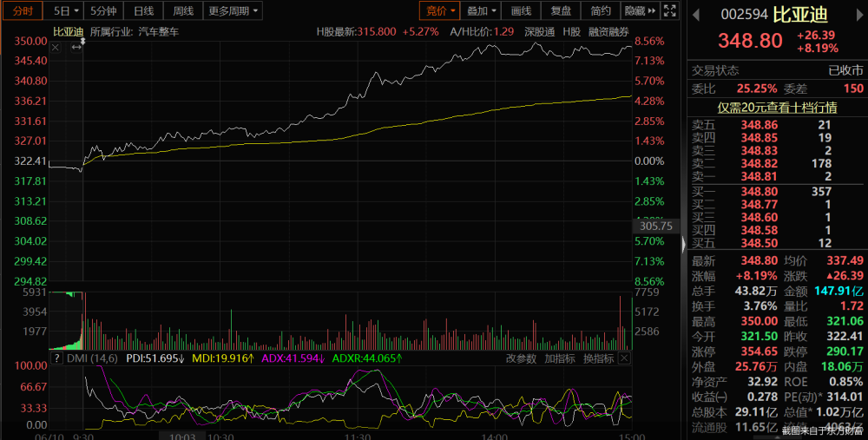
Task: Open DMI indicator help question mark
Action: (56, 358)
